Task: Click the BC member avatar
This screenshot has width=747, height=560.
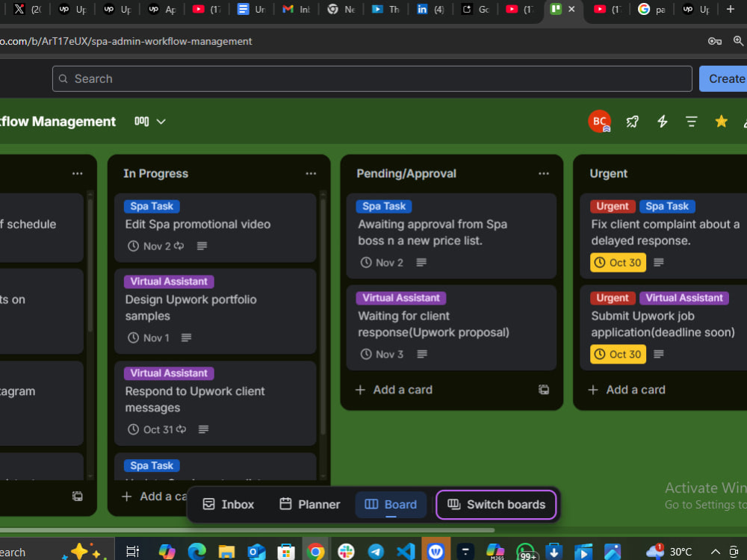Action: (599, 122)
